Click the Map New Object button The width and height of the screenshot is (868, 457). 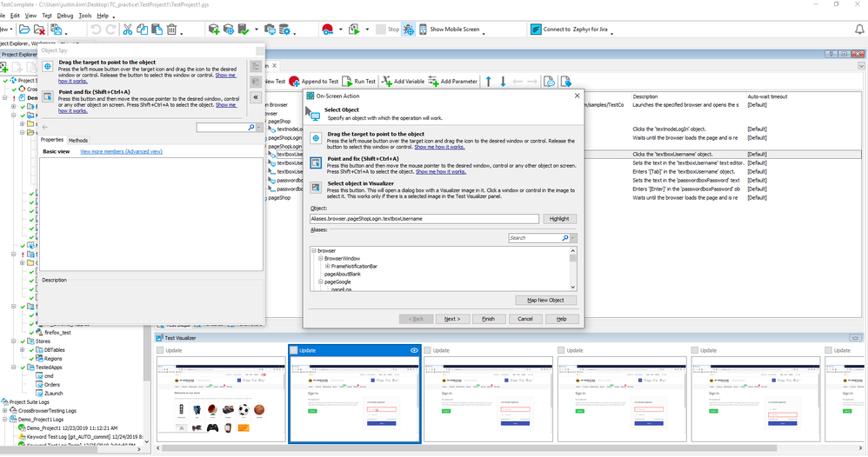pos(545,300)
